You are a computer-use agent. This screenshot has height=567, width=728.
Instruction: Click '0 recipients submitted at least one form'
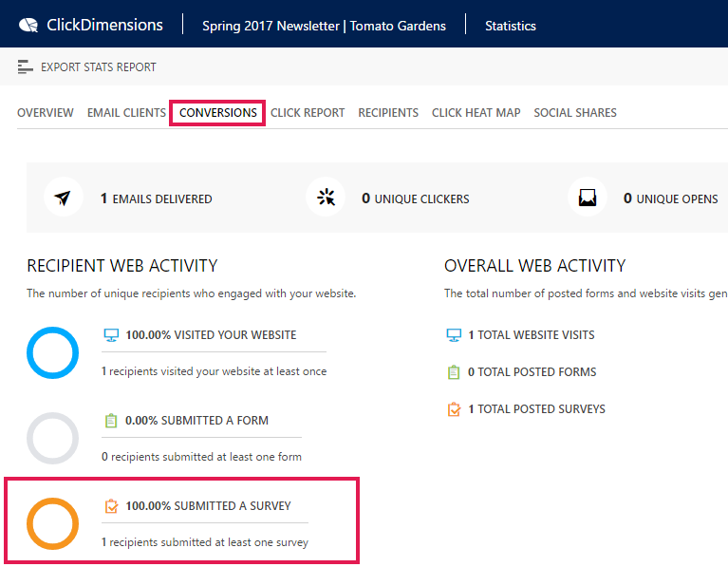pos(201,457)
